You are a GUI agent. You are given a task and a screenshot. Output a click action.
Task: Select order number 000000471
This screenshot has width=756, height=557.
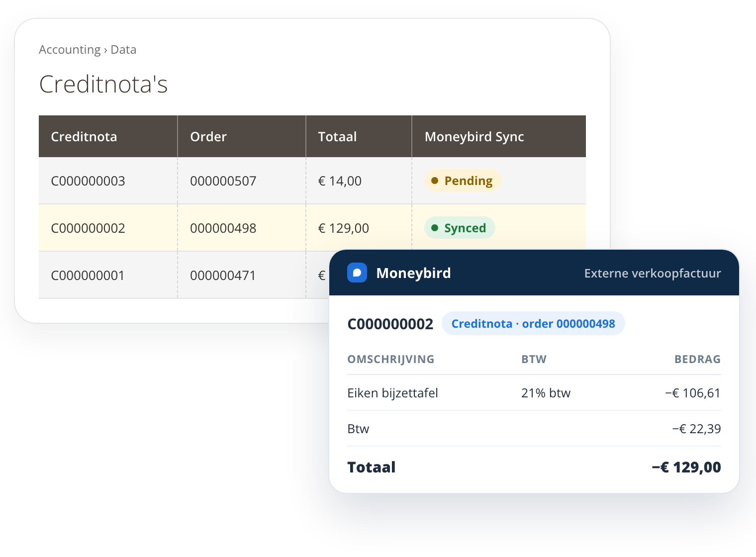(x=223, y=276)
